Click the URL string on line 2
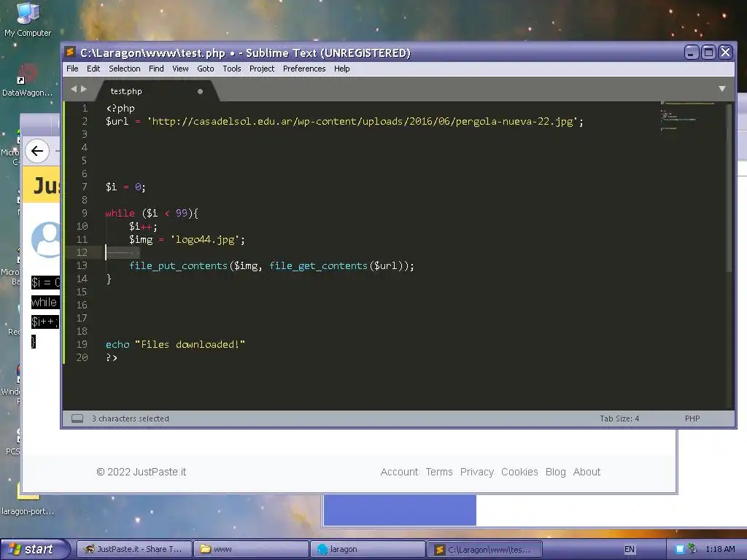Viewport: 747px width, 560px height. coord(362,122)
